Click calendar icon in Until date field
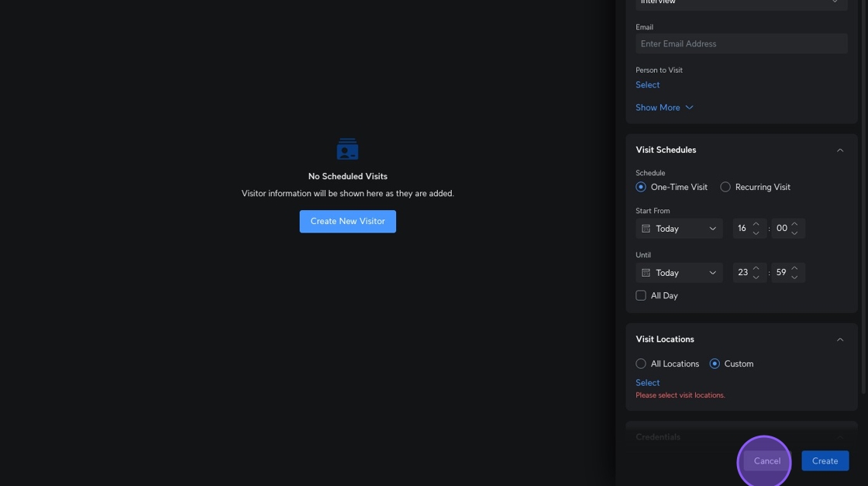This screenshot has height=486, width=868. pyautogui.click(x=646, y=273)
